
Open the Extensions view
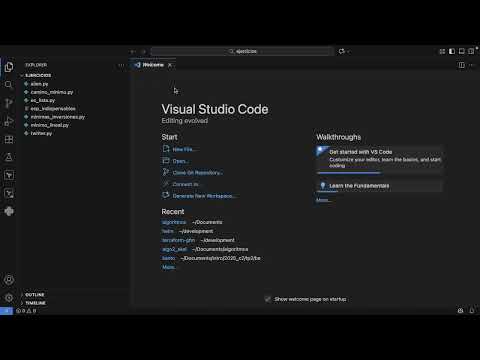(x=9, y=139)
